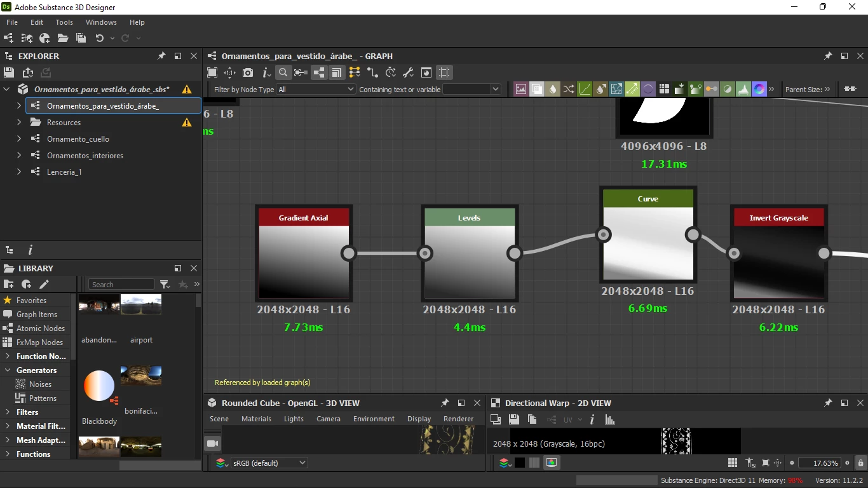Click the Save package icon in Explorer

[x=9, y=72]
